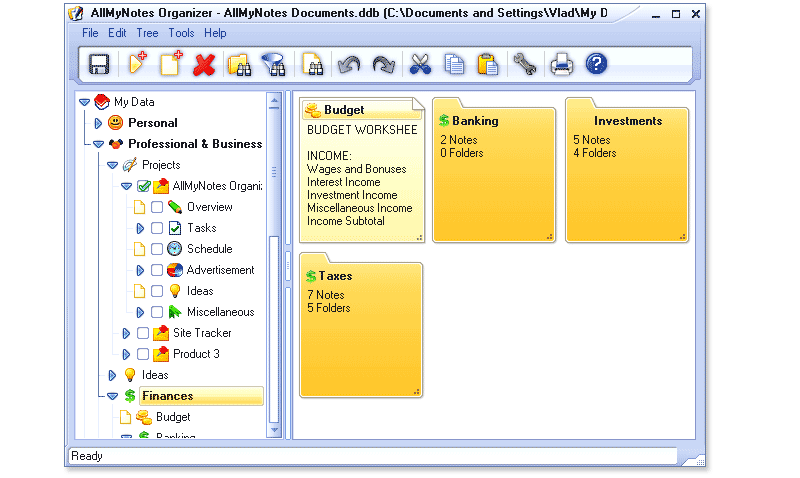Viewport: 800px width, 478px height.
Task: Open the Tools menu
Action: click(181, 33)
